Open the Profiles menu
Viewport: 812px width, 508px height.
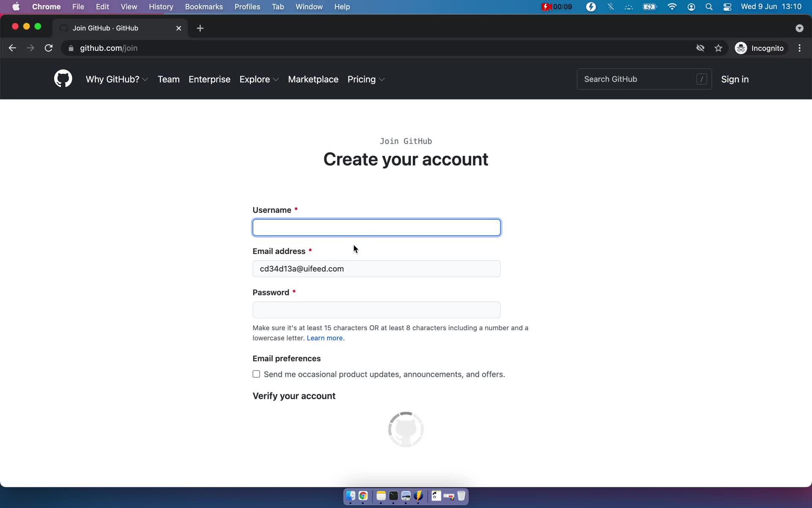tap(247, 7)
